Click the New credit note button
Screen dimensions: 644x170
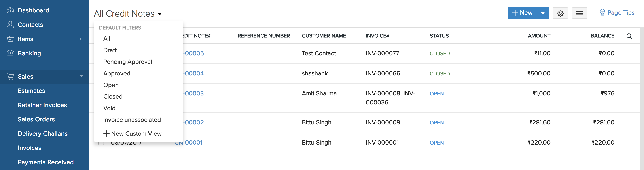(x=522, y=13)
